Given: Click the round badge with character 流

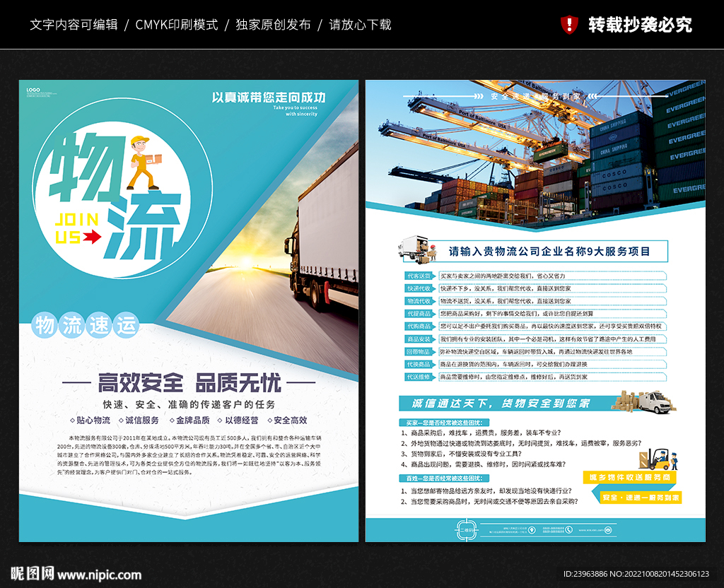Looking at the screenshot, I should click(x=72, y=325).
